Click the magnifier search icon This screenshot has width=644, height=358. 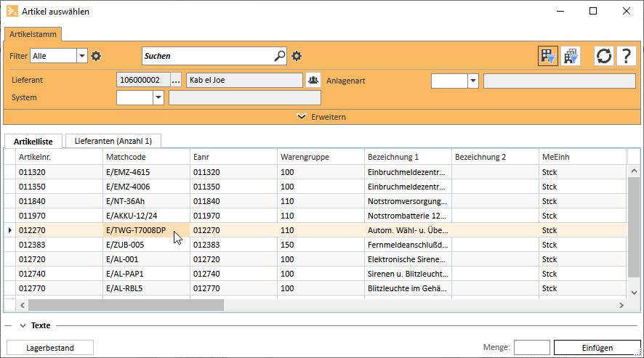point(280,55)
